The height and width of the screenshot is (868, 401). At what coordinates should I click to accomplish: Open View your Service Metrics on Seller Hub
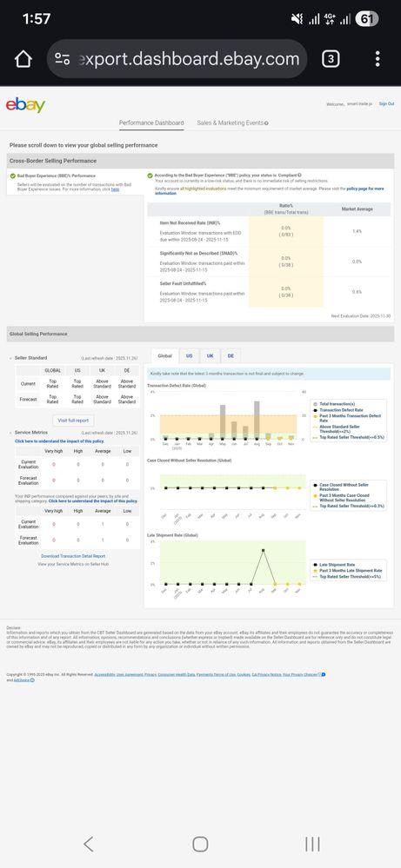[73, 564]
